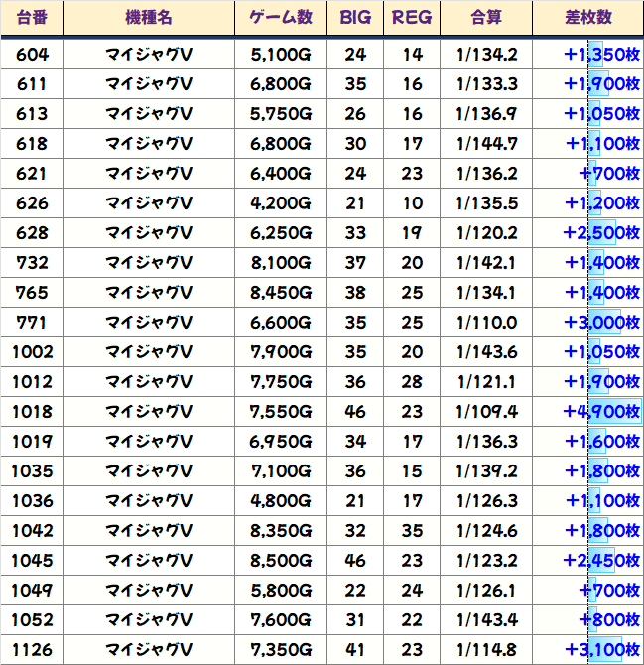Click the 1/110.0 combined probability cell
The height and width of the screenshot is (665, 644).
pyautogui.click(x=486, y=323)
